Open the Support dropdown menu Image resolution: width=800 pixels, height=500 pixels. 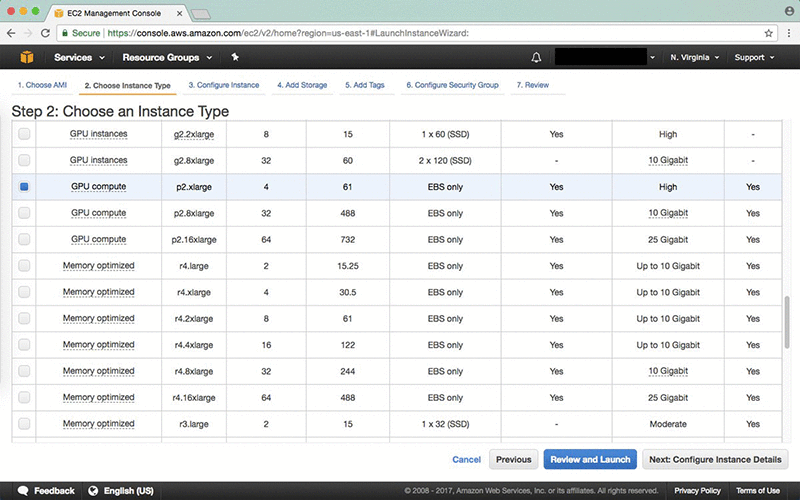coord(754,57)
